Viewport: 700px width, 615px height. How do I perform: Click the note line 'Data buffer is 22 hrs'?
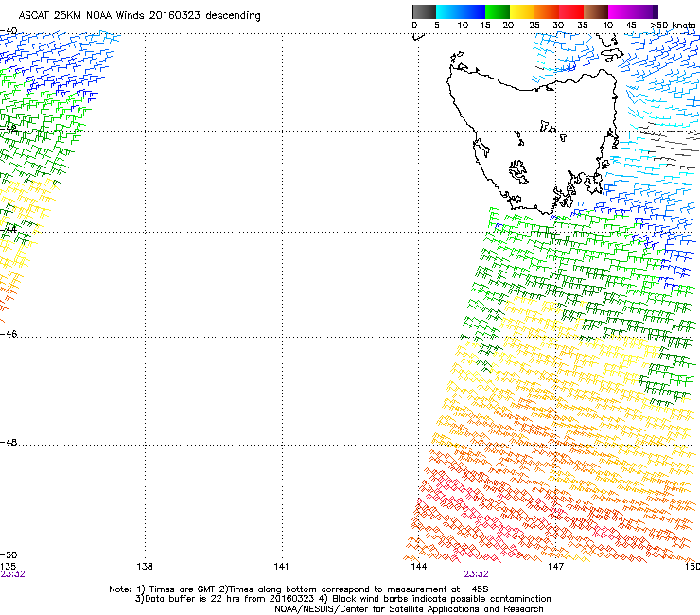click(193, 599)
